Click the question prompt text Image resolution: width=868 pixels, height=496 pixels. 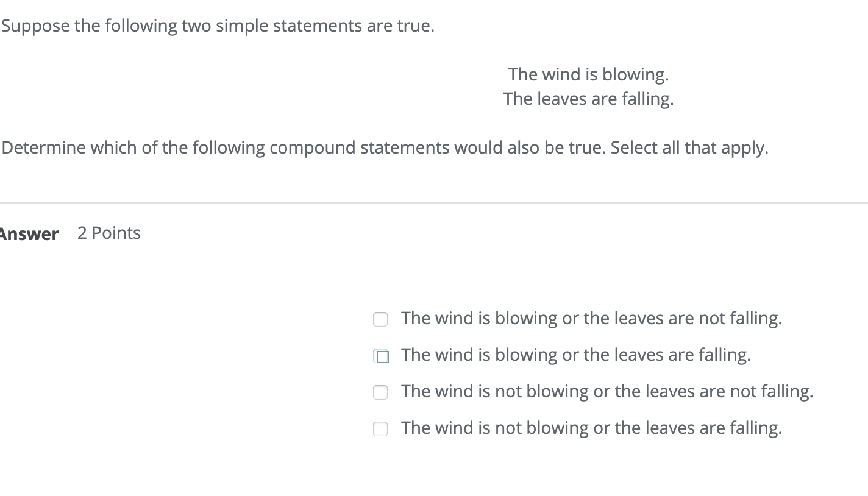384,147
